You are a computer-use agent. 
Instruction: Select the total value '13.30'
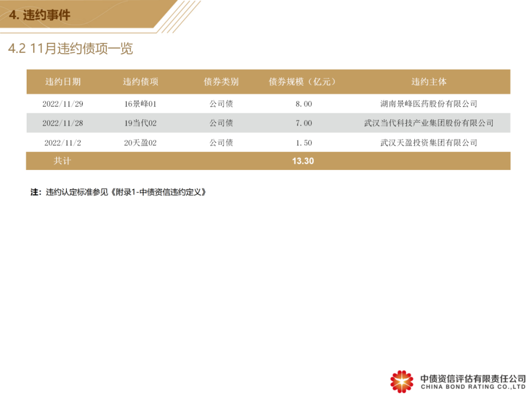303,161
